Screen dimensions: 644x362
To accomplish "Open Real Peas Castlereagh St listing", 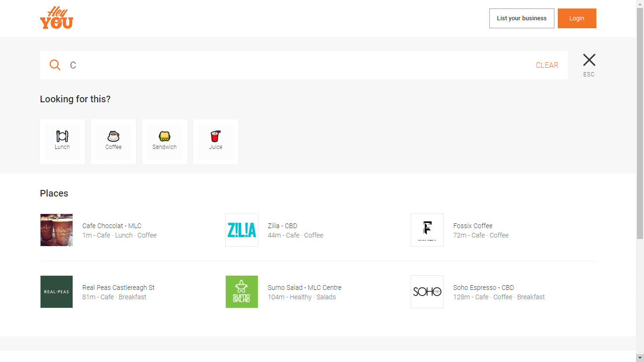I will 118,288.
